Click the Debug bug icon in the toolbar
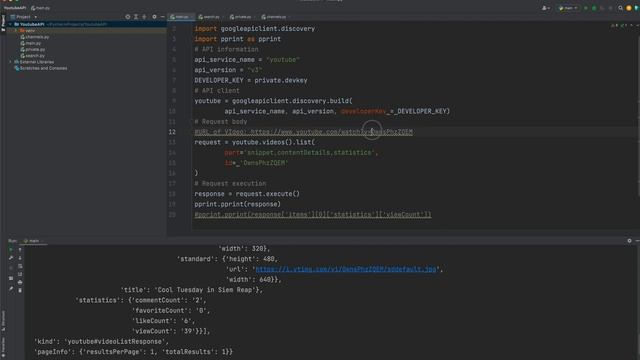 tap(594, 8)
